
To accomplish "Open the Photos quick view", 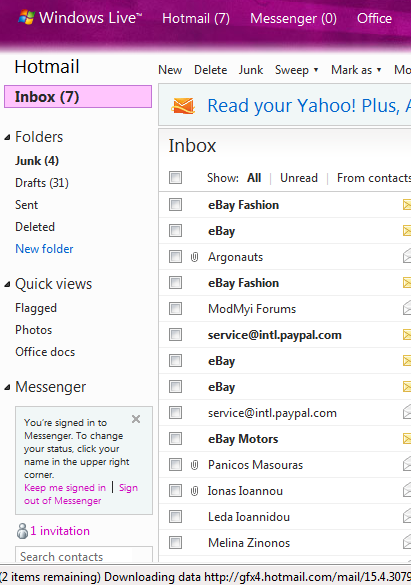I will tap(34, 330).
